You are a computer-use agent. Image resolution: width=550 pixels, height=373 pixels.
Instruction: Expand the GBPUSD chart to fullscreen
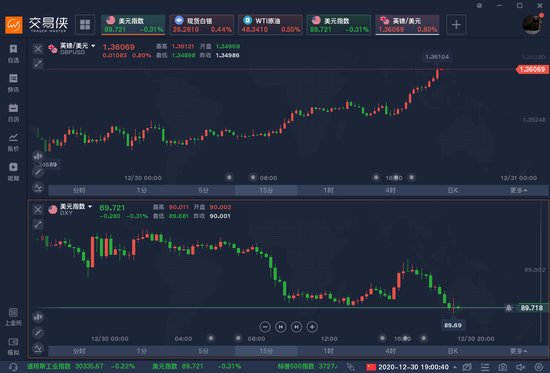pyautogui.click(x=38, y=64)
